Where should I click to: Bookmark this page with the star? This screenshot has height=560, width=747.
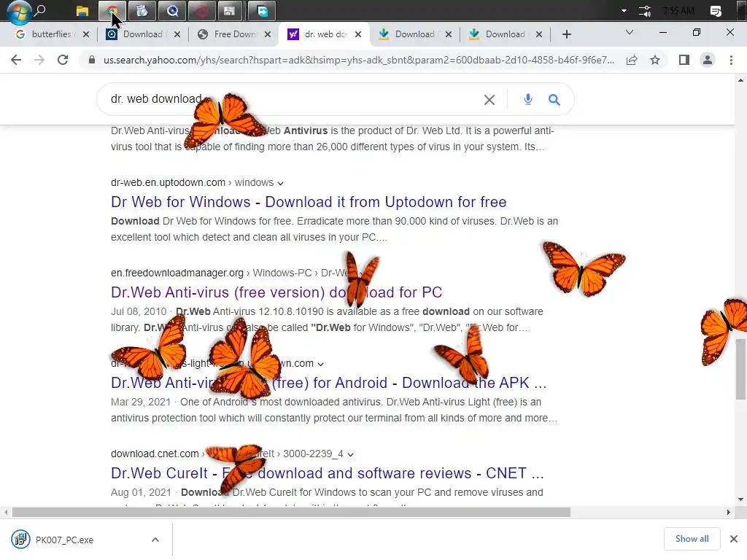pyautogui.click(x=655, y=60)
